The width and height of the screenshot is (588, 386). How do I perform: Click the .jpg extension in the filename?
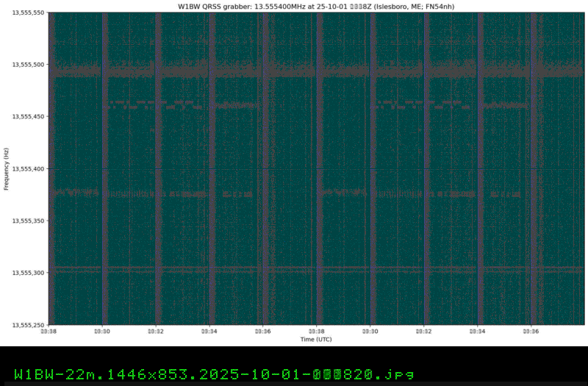[398, 373]
